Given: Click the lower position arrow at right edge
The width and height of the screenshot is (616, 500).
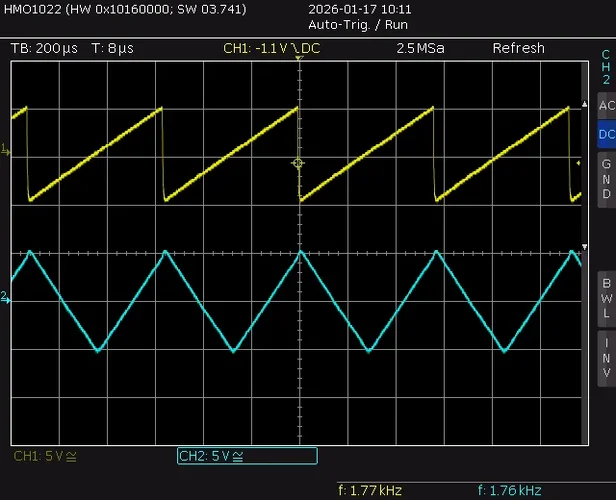Looking at the screenshot, I should (x=585, y=247).
